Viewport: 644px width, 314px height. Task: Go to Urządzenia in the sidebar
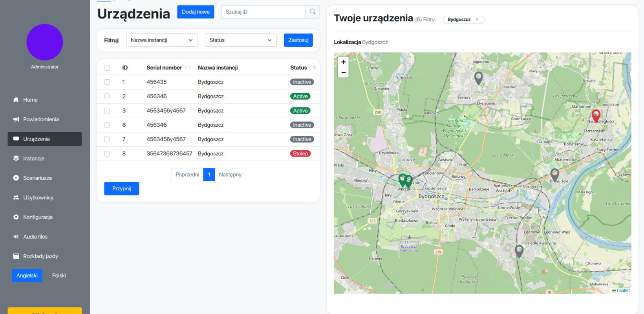(45, 139)
